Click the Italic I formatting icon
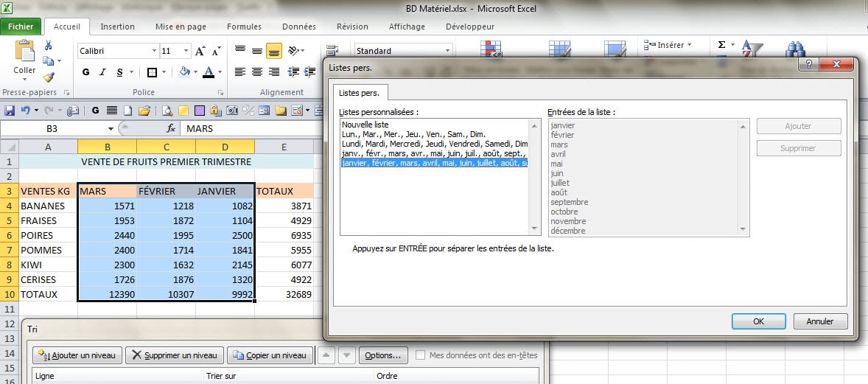 click(x=102, y=72)
